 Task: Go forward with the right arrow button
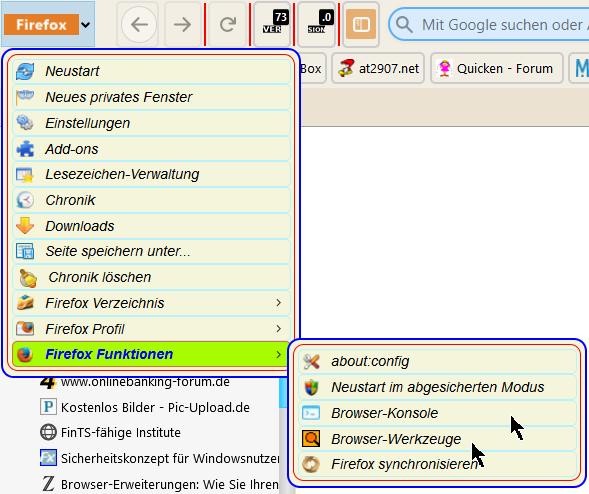pos(183,25)
